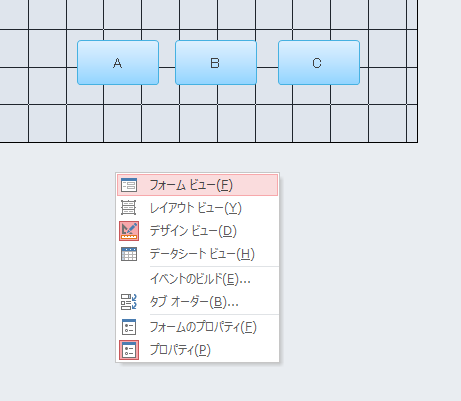
Task: Select プロパティ(P) at menu bottom
Action: 197,350
